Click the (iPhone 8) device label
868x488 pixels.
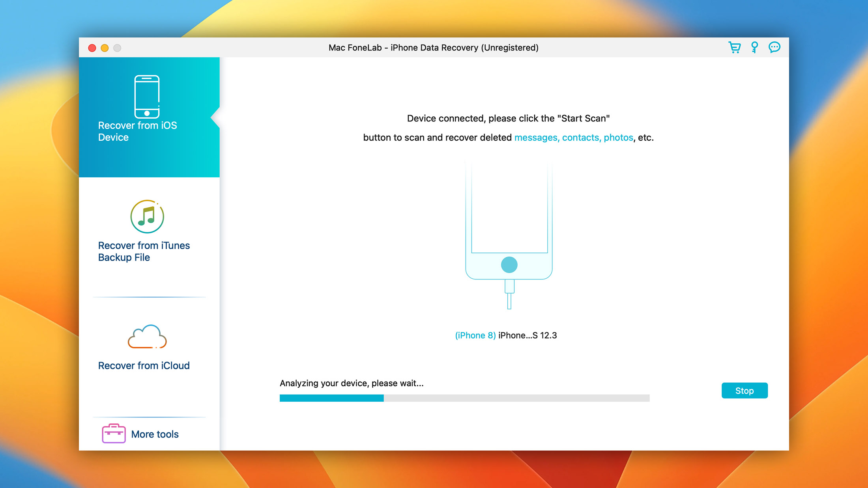click(475, 335)
